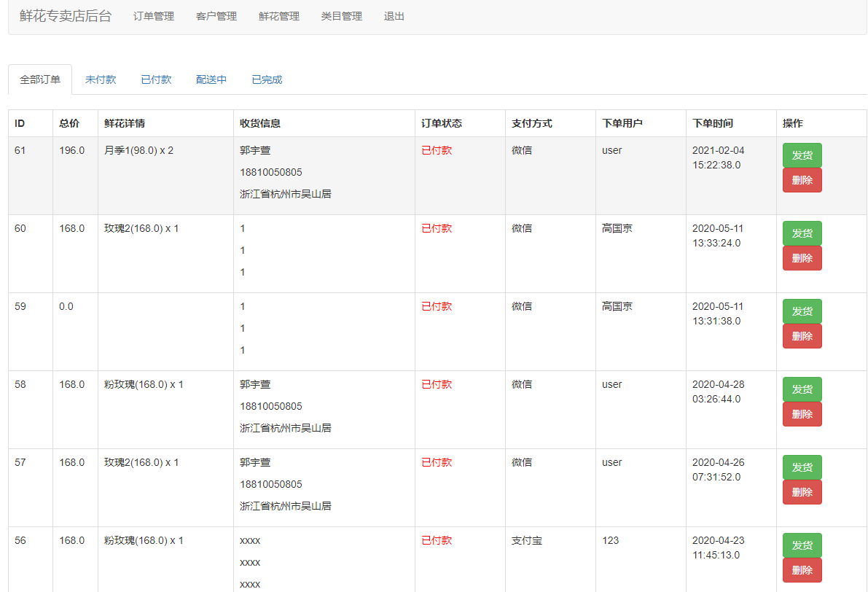
Task: Click 删除 for order 58
Action: pyautogui.click(x=802, y=413)
